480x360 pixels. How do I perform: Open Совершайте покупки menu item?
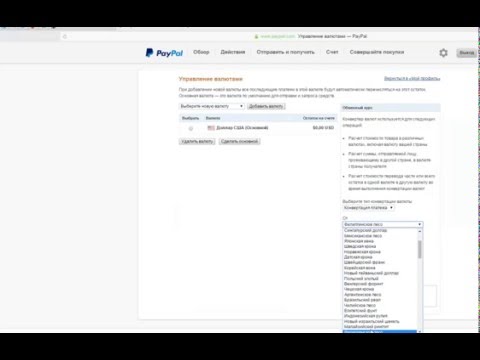(x=377, y=52)
